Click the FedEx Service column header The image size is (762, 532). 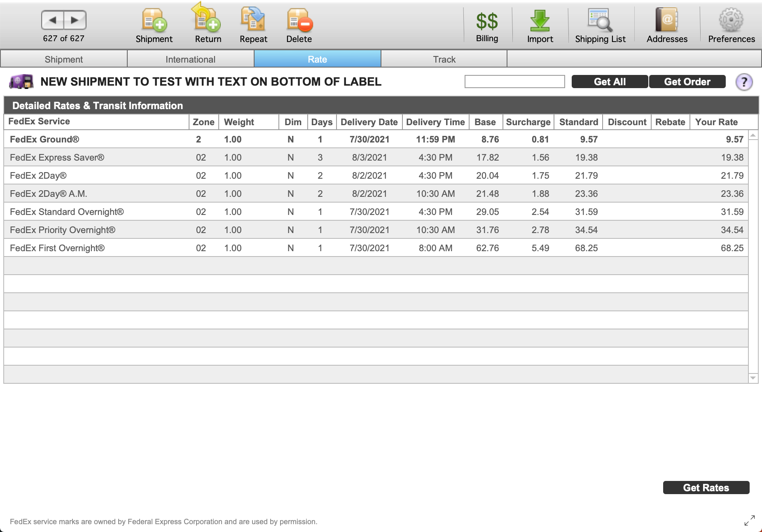96,121
